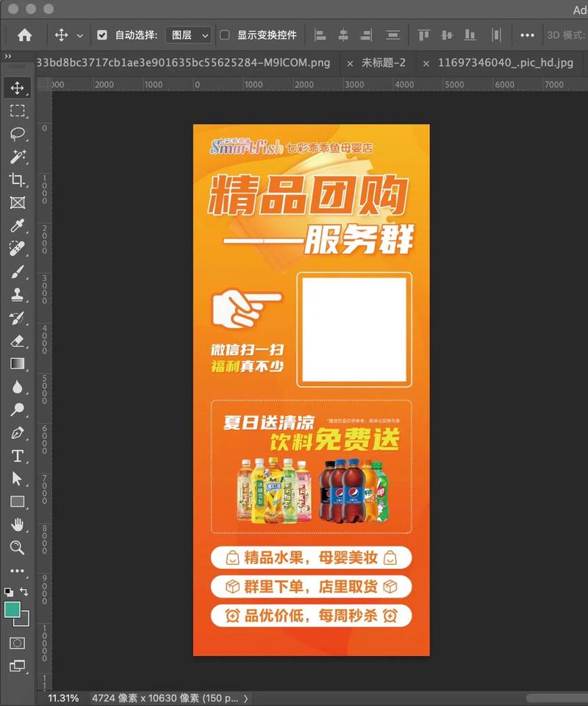
Task: Select the Rectangular Marquee tool
Action: pos(18,111)
